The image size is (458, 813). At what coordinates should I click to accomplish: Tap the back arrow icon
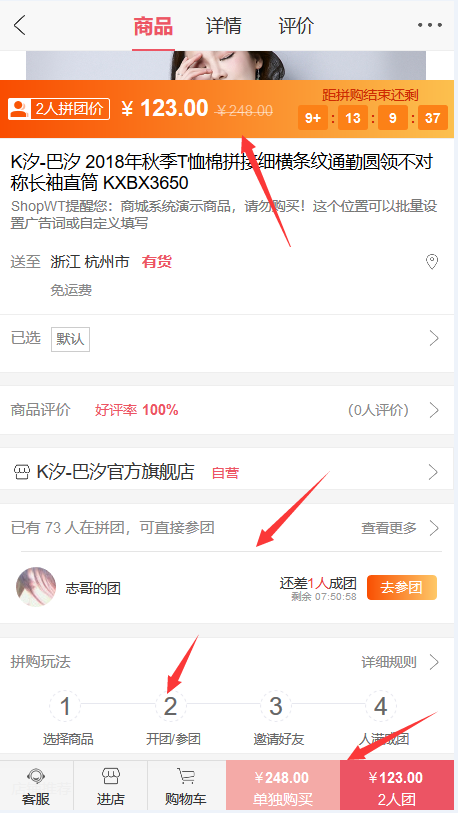tap(19, 25)
